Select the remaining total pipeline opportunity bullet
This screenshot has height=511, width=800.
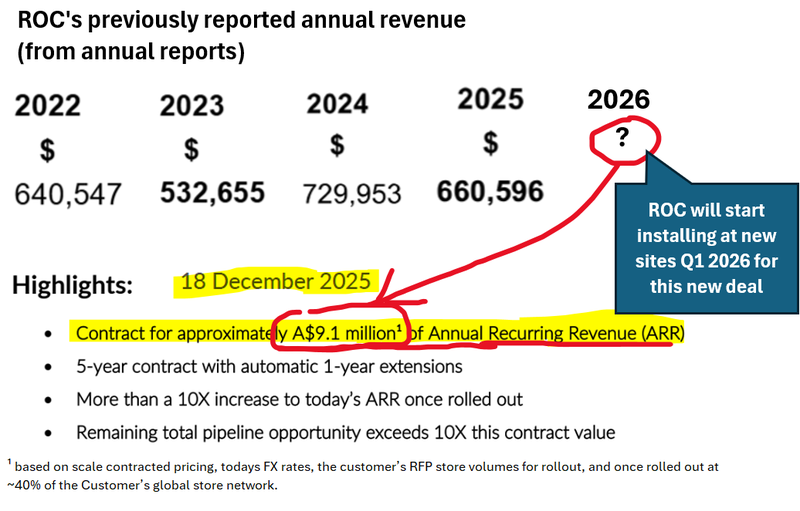coord(345,432)
